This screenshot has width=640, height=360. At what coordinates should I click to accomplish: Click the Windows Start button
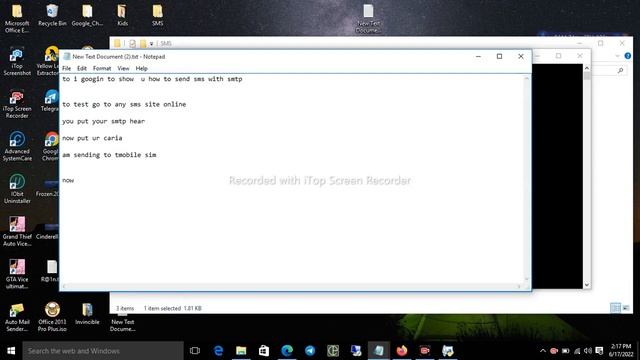click(11, 351)
